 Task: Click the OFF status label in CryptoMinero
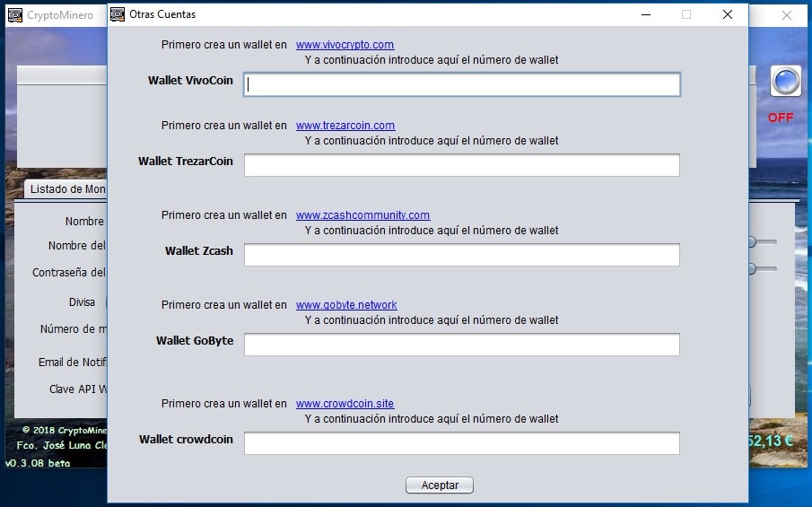click(x=781, y=118)
